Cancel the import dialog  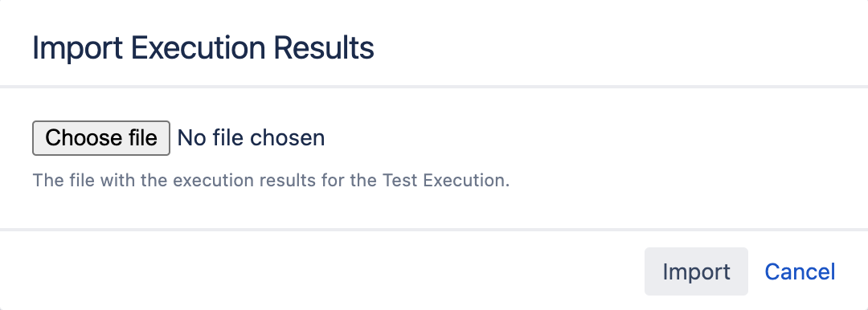(800, 271)
